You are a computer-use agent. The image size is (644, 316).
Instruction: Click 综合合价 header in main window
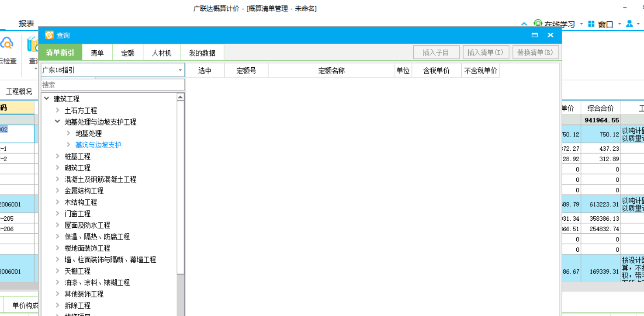click(601, 108)
